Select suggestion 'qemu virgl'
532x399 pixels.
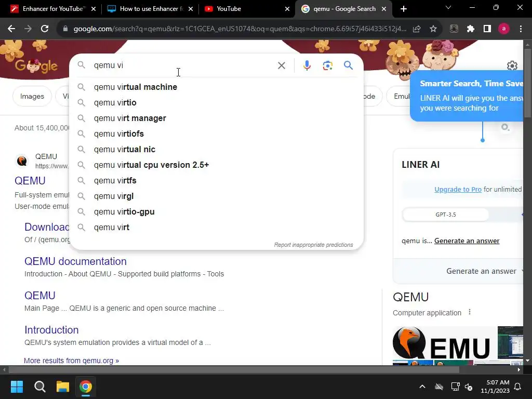click(x=217, y=196)
